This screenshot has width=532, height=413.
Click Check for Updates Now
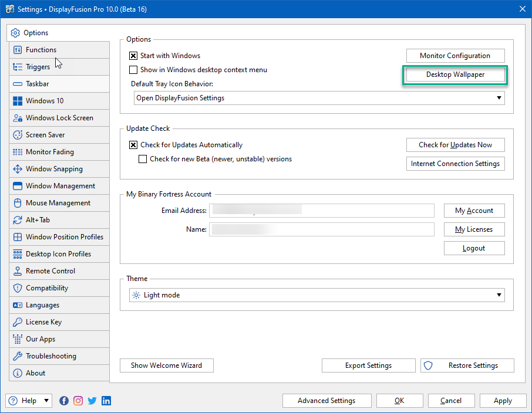click(455, 145)
